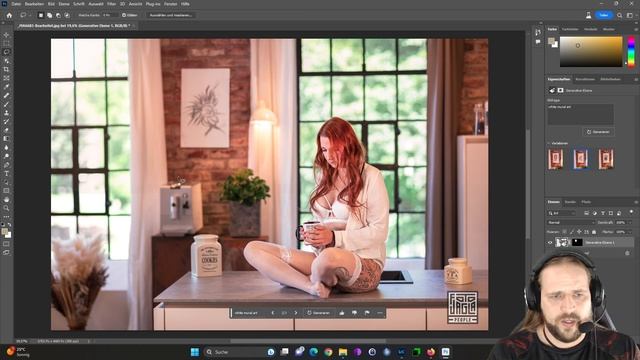Viewport: 640px width, 360px height.
Task: Select the first variation thumbnail
Action: click(556, 159)
